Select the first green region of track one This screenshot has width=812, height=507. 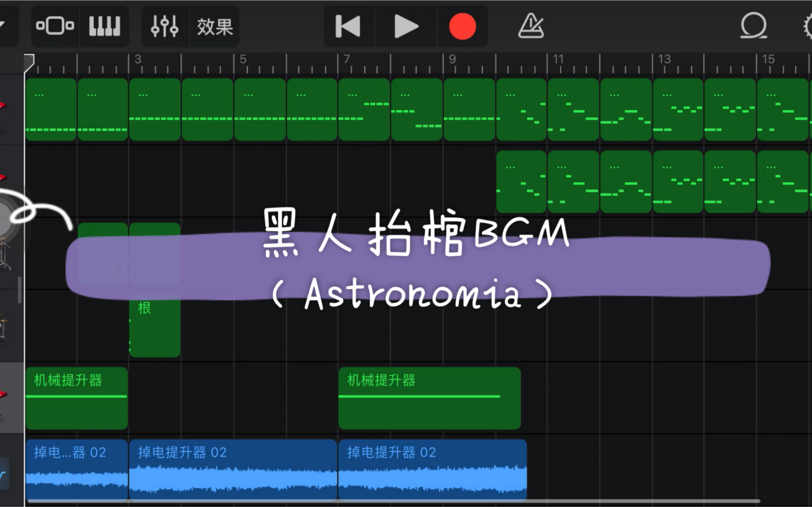coord(51,109)
